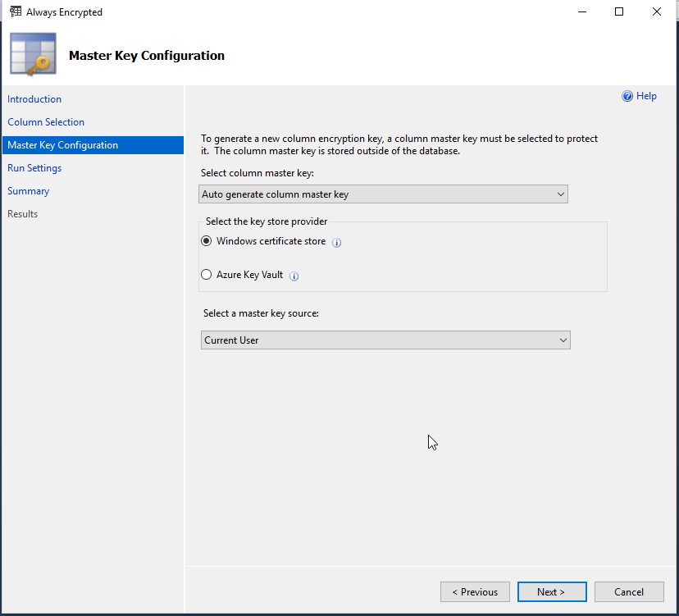Go to the Column Selection step
679x616 pixels.
point(45,121)
